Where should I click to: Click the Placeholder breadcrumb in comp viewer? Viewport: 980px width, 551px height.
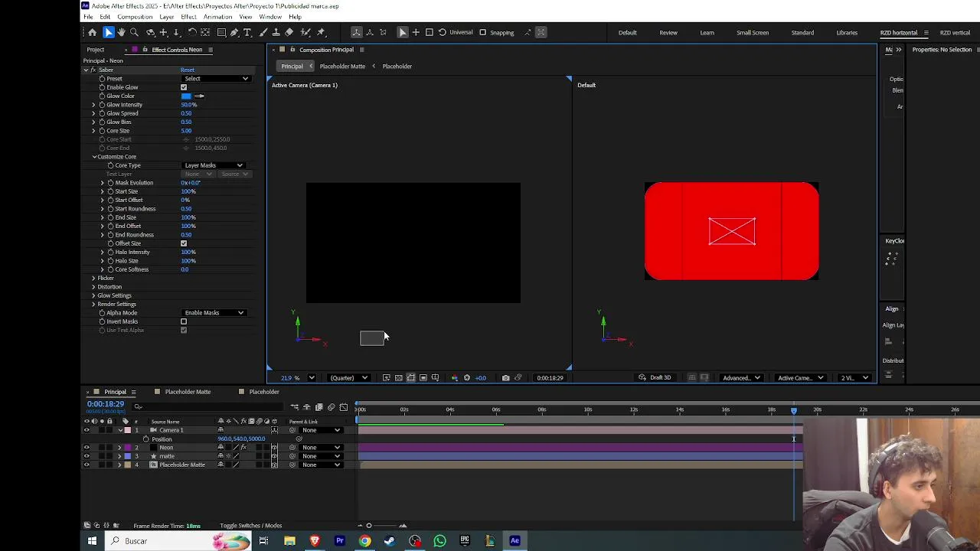397,67
